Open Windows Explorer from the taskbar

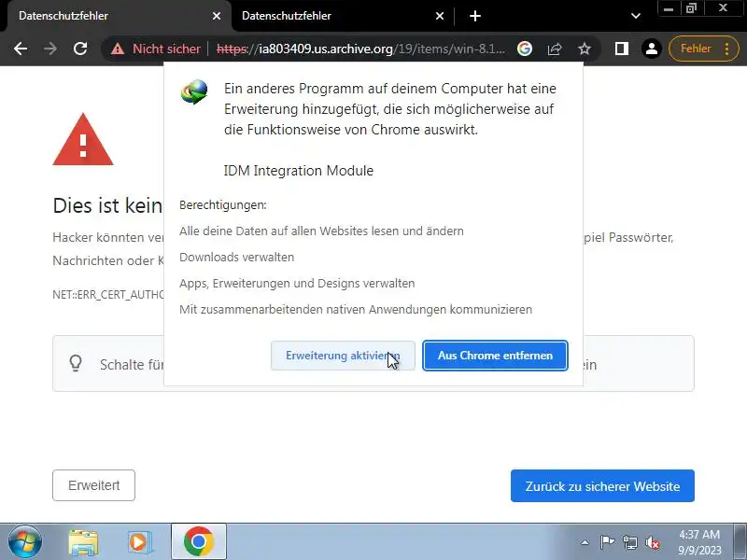[83, 542]
